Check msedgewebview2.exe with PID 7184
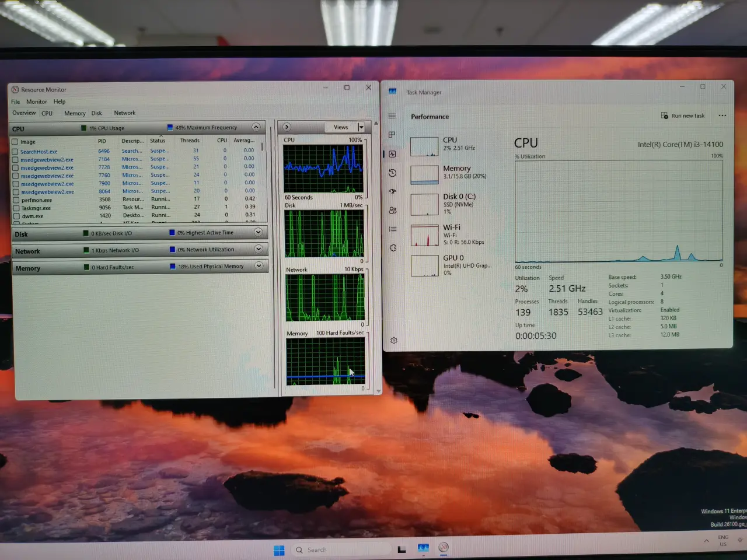Screen dimensions: 747x560 15,159
